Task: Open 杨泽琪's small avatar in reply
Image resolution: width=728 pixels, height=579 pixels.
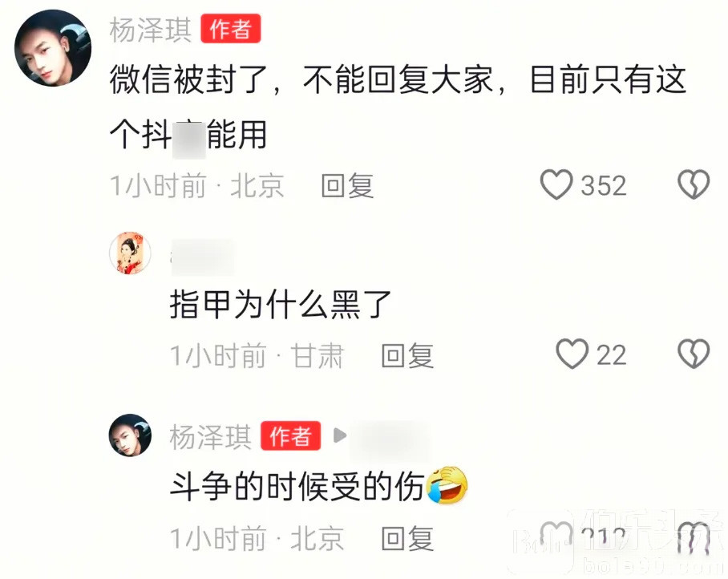Action: [130, 435]
